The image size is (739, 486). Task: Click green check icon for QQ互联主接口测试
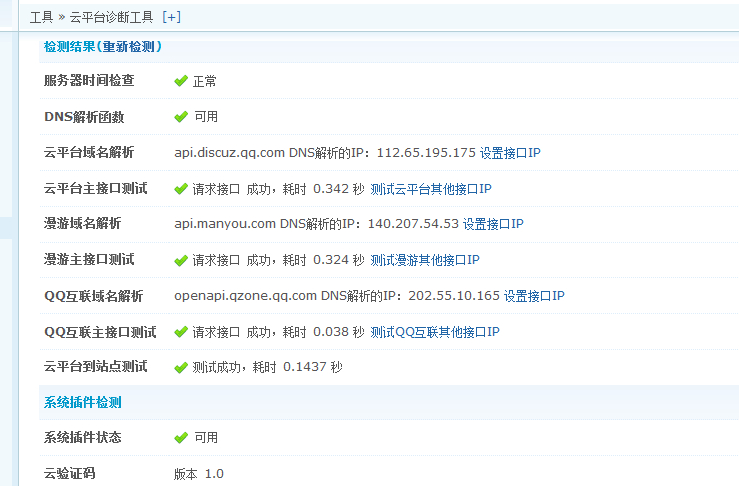tap(181, 332)
